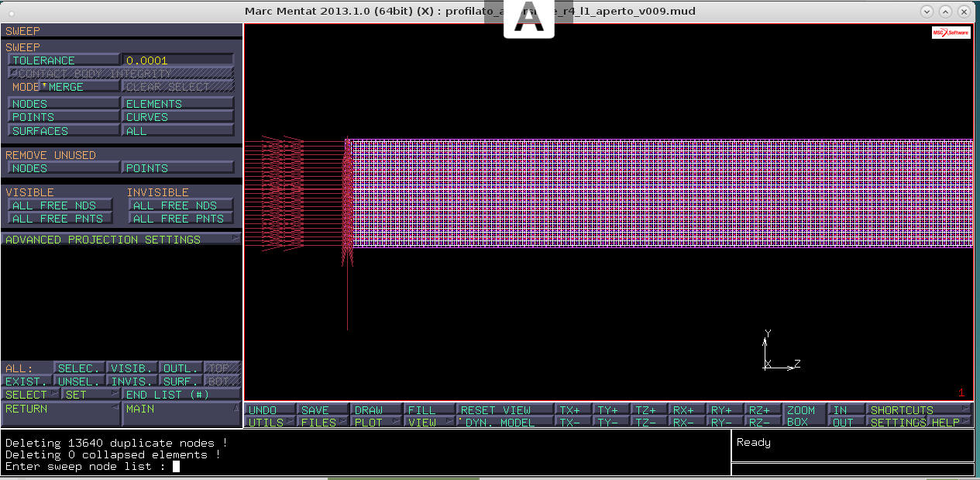980x480 pixels.
Task: Click the XYZ axis triad in the viewport
Action: [x=781, y=351]
